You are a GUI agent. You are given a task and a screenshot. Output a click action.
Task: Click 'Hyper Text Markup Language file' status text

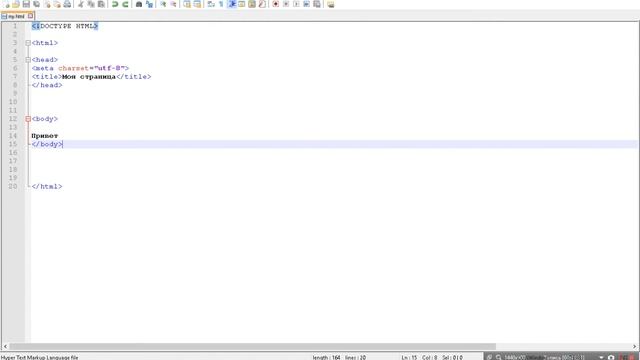[40, 357]
